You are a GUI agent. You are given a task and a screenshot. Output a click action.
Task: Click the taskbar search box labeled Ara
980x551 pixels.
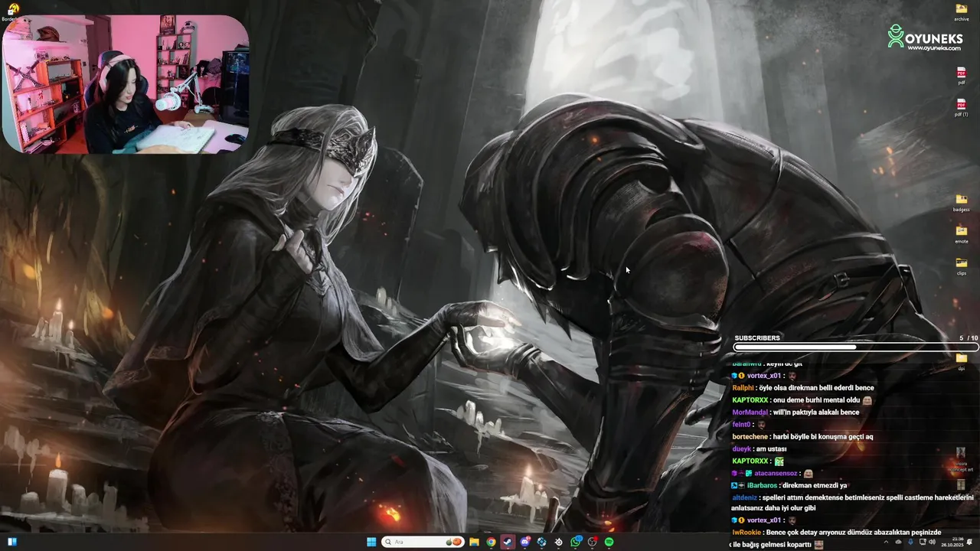pos(423,542)
